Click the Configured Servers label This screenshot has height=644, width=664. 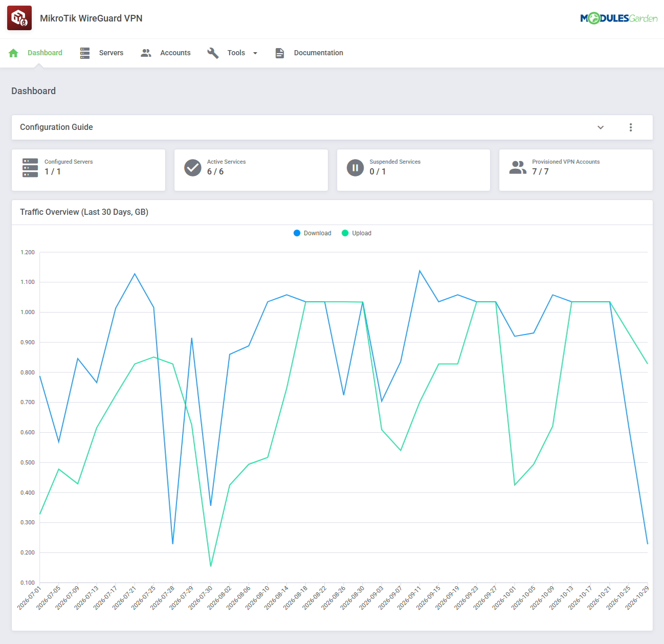[x=69, y=162]
